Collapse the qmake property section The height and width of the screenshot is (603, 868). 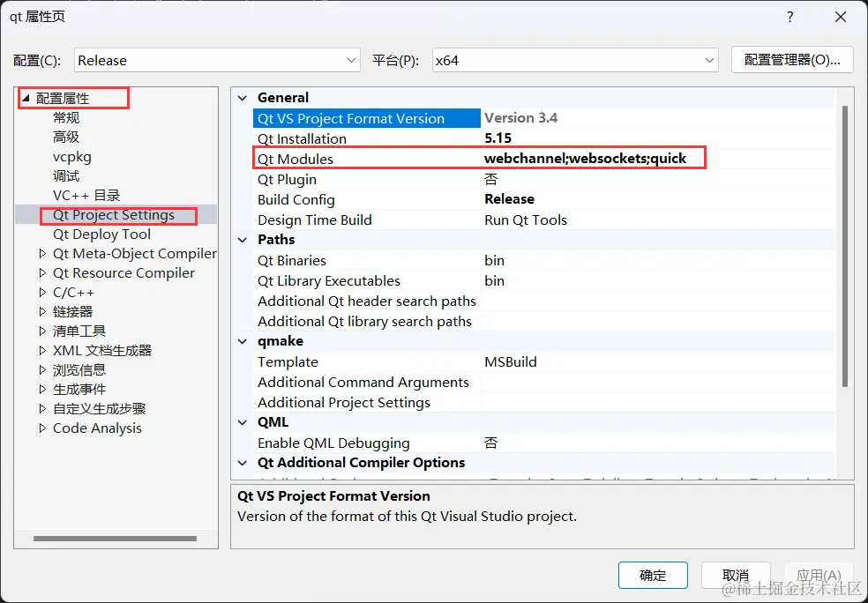[x=242, y=341]
